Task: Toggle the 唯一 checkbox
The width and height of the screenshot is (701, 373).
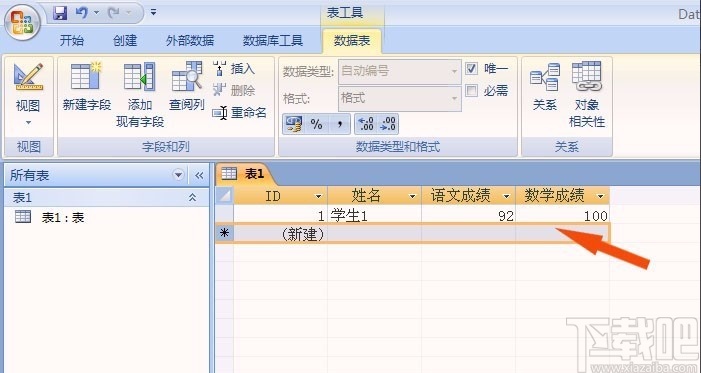Action: pos(471,68)
